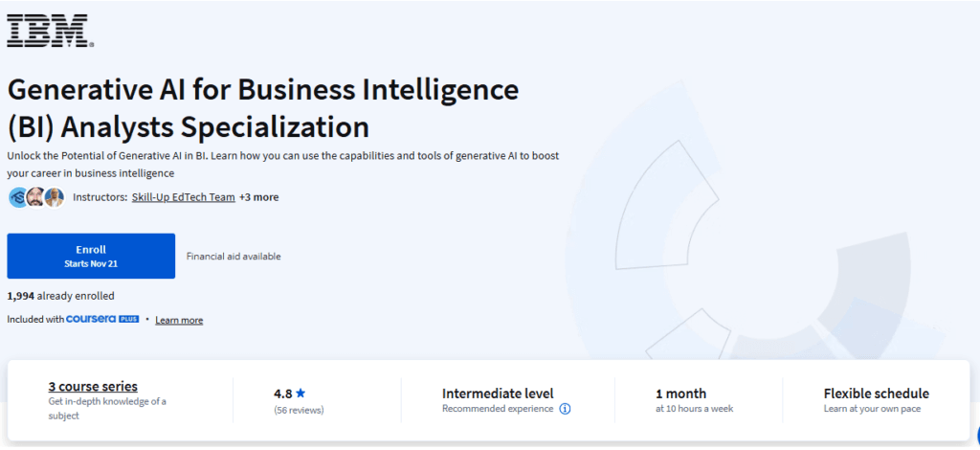Open the 3 course series link

coord(93,386)
